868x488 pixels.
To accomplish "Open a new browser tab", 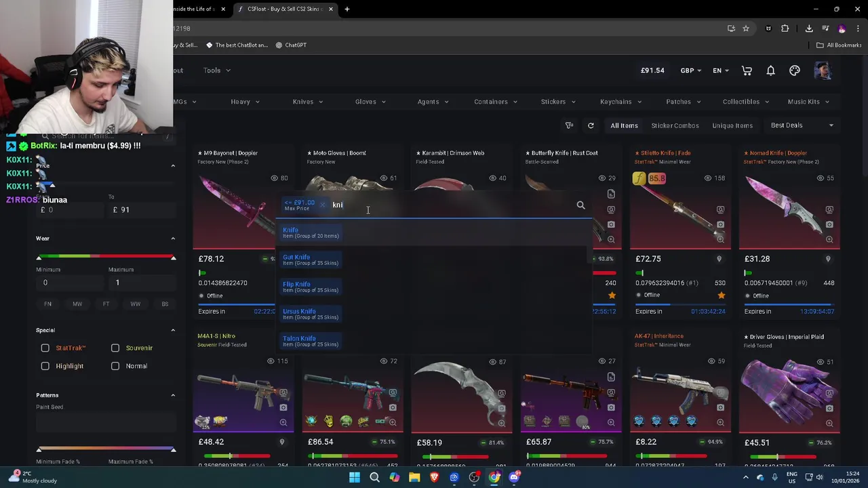I will click(347, 9).
